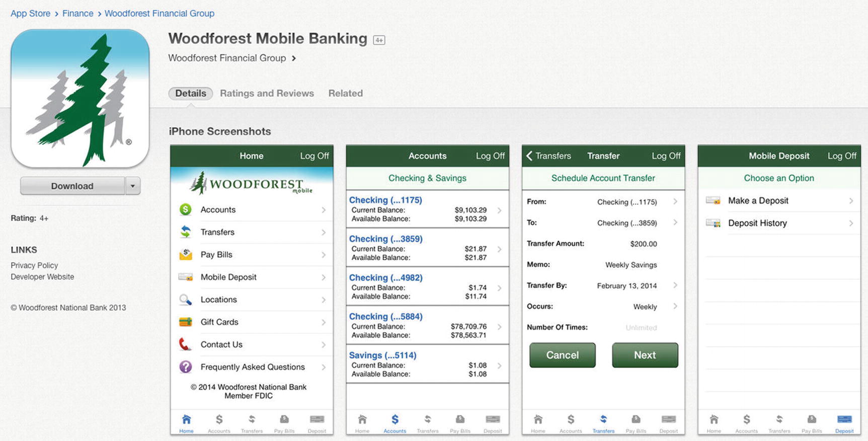Go to Finance category in breadcrumb
The image size is (868, 441).
point(78,14)
